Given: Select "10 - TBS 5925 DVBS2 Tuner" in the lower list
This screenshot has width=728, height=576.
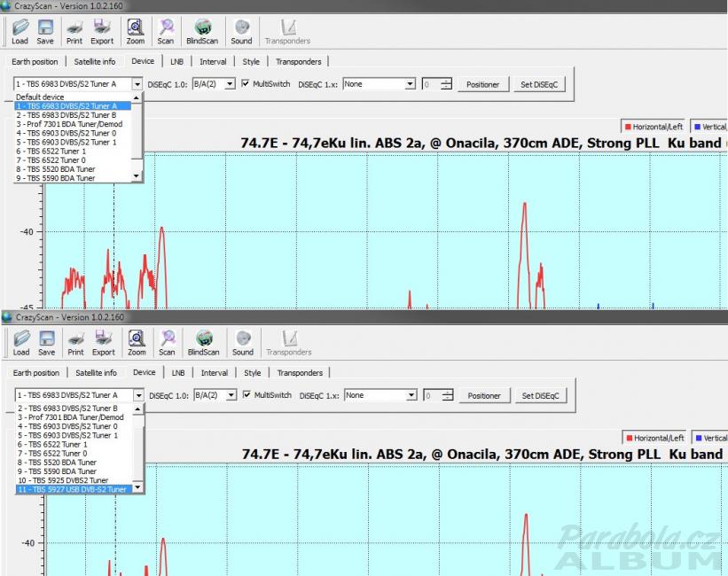Looking at the screenshot, I should [74, 480].
